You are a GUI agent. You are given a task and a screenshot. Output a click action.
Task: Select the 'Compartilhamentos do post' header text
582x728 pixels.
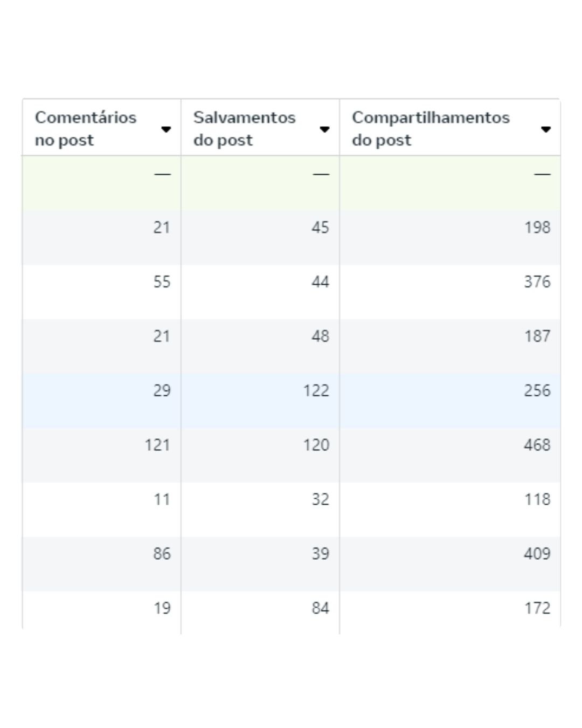pos(431,128)
